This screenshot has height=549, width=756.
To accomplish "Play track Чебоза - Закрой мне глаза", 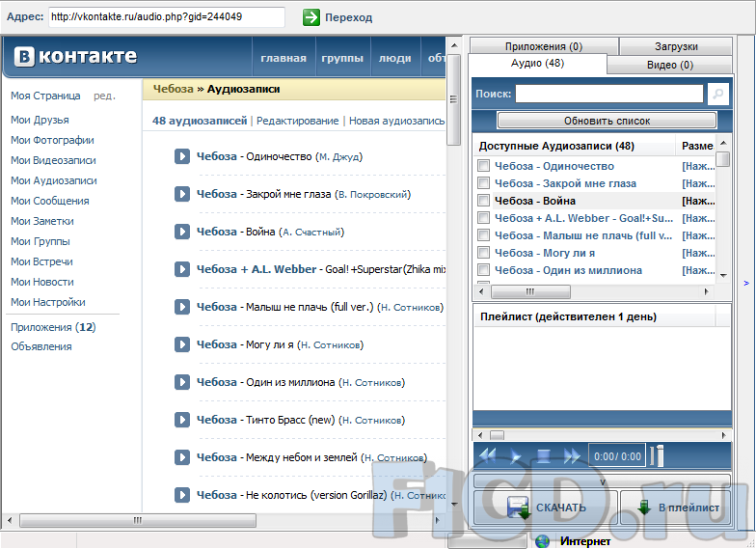I will tap(181, 194).
